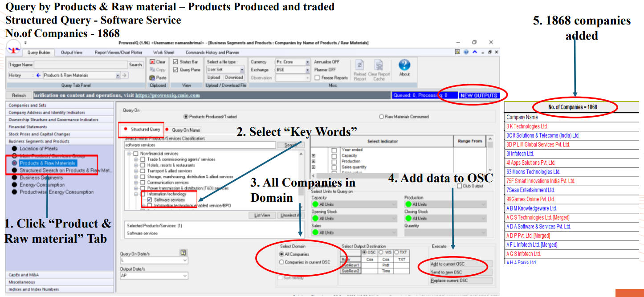The height and width of the screenshot is (297, 644).
Task: Open the Currency Rs. Crore dropdown
Action: (x=307, y=62)
